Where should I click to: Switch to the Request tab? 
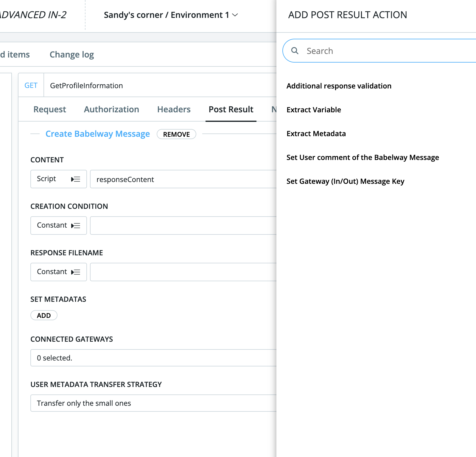click(x=49, y=109)
